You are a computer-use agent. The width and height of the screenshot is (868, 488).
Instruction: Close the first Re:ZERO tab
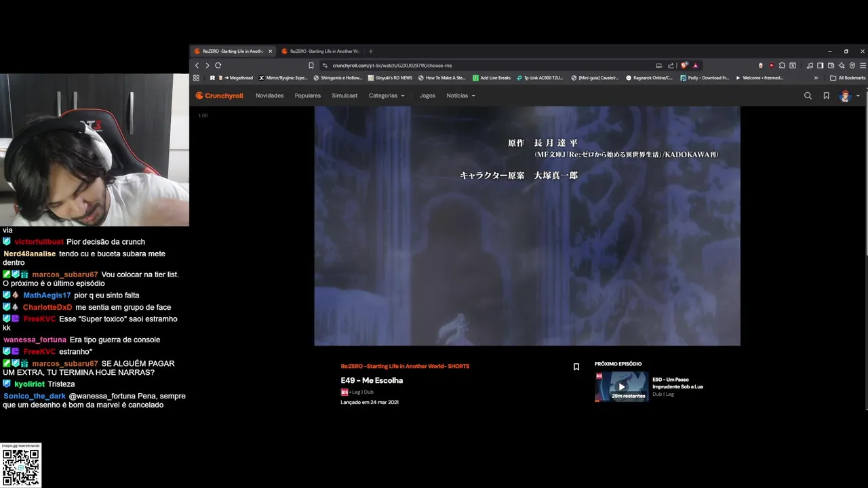pyautogui.click(x=270, y=51)
